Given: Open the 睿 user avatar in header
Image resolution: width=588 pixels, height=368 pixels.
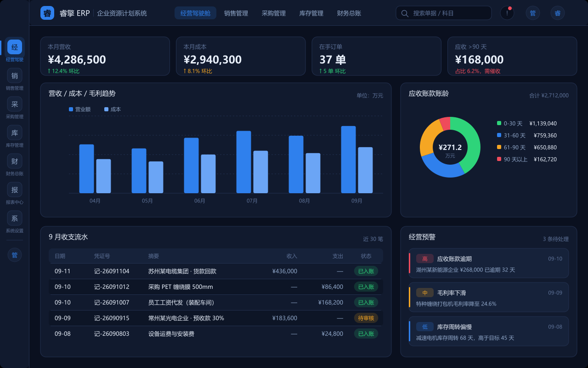Looking at the screenshot, I should [x=558, y=13].
